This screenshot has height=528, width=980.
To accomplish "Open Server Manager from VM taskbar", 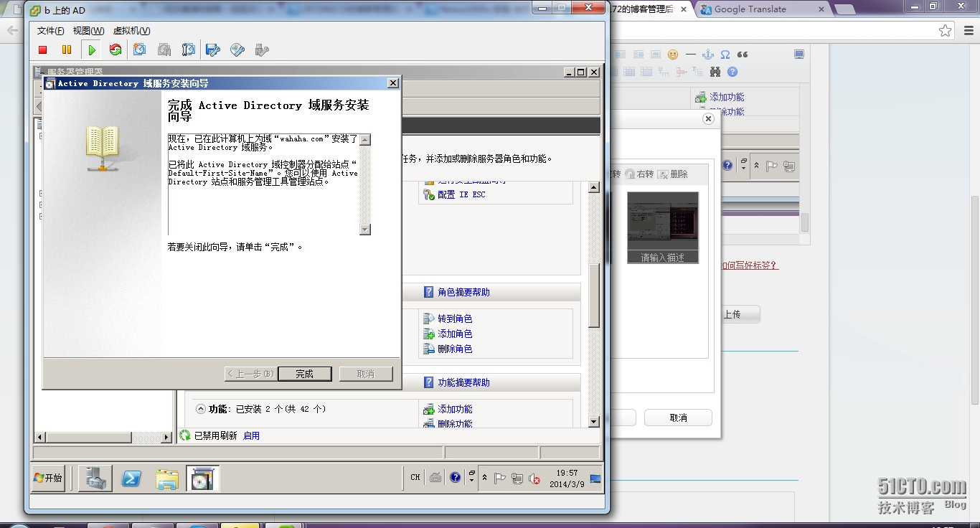I will point(95,478).
